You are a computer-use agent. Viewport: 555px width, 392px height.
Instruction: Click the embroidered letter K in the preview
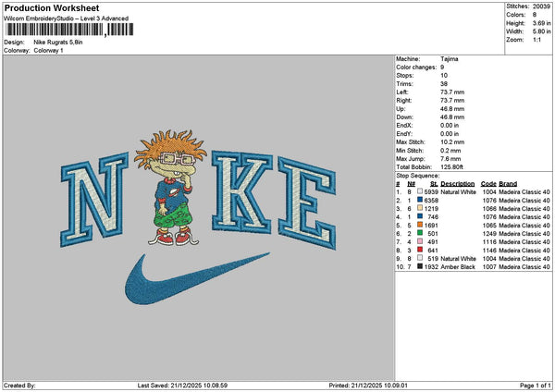[x=241, y=192]
